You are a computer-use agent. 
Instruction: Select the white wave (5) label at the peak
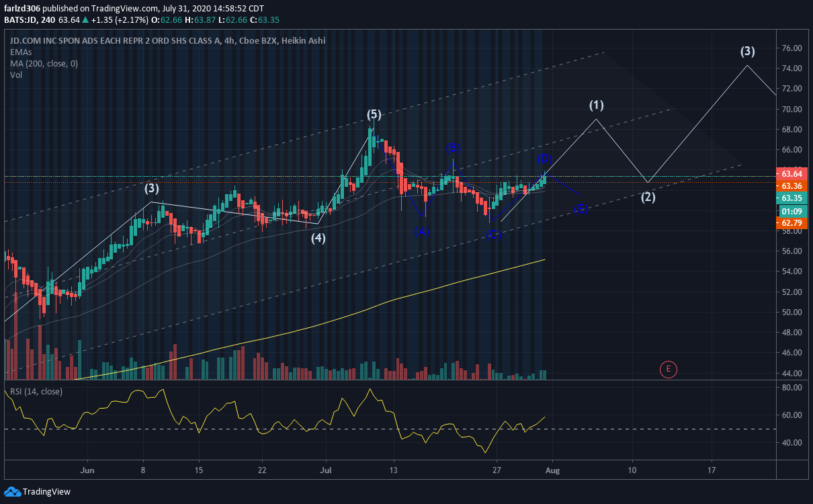click(374, 114)
